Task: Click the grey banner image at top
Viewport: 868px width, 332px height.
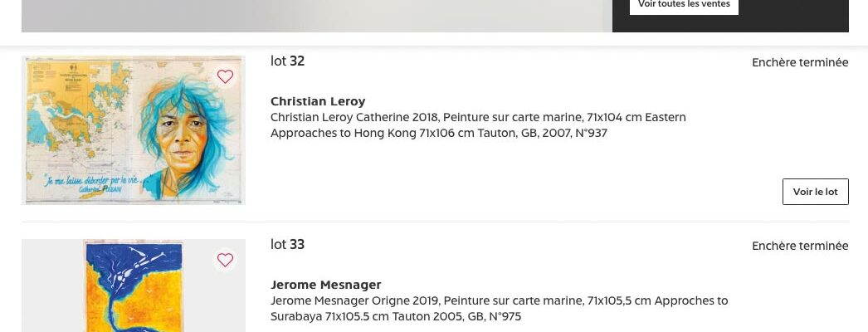Action: click(315, 15)
